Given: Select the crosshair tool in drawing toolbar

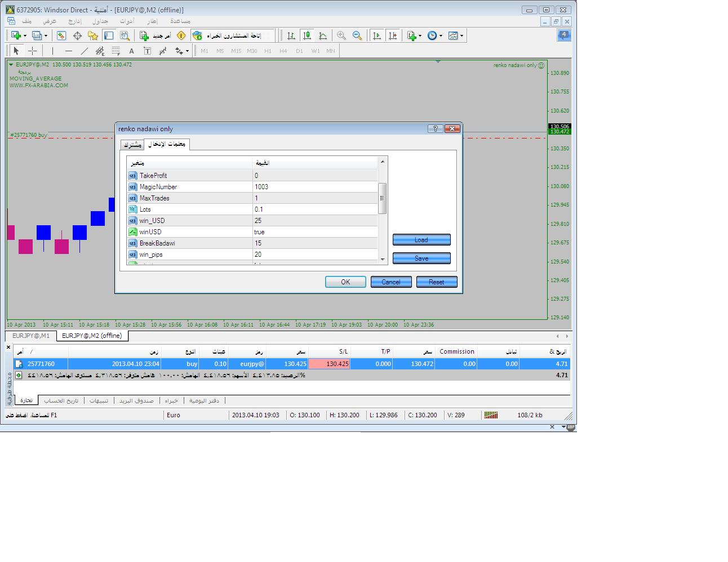Looking at the screenshot, I should click(x=32, y=51).
